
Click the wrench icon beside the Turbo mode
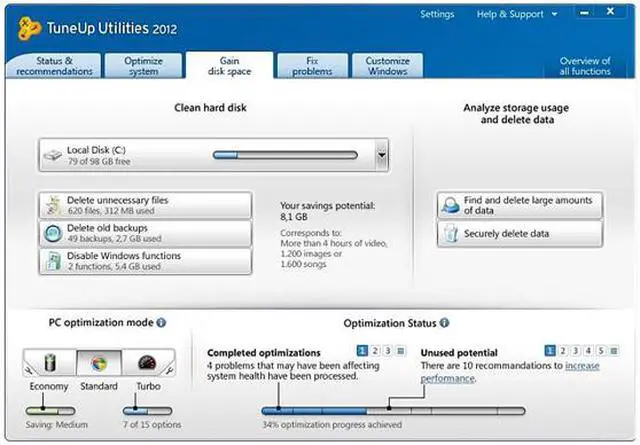169,370
